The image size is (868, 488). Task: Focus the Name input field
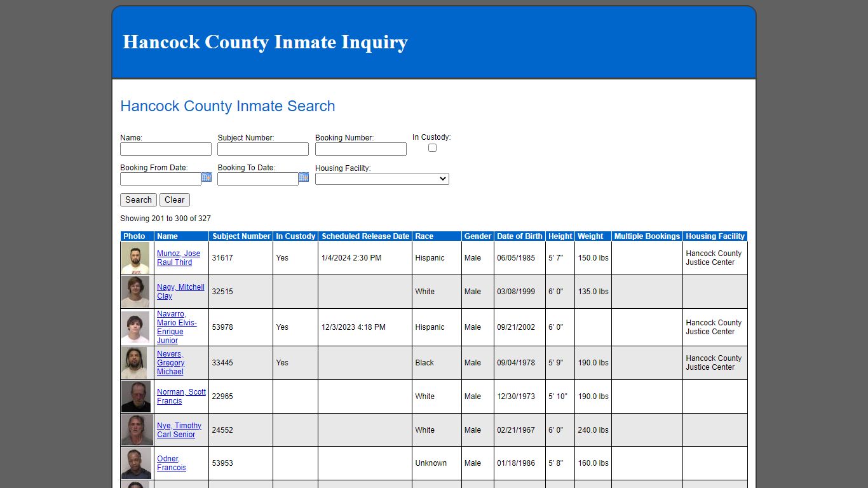pos(166,149)
